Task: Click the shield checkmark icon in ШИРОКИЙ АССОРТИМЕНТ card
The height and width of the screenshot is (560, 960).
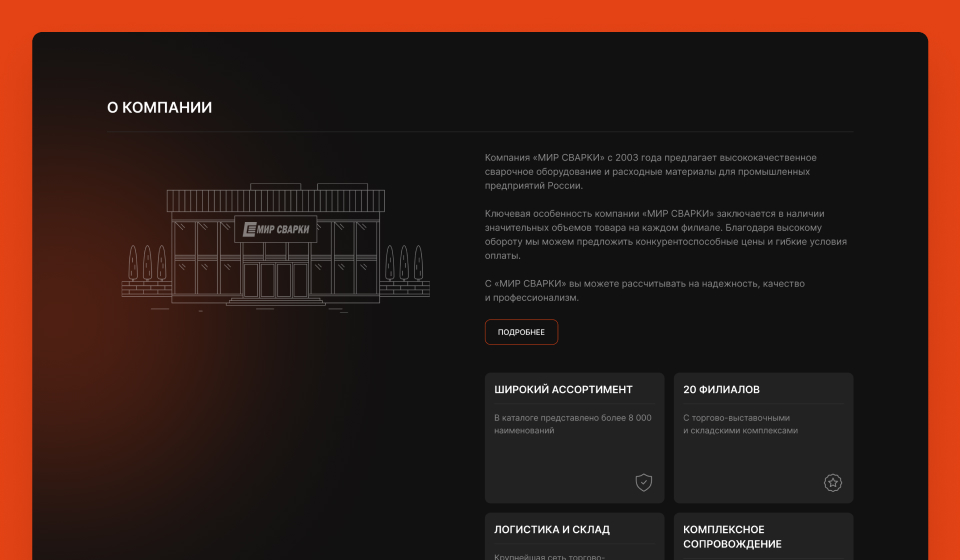Action: click(644, 483)
